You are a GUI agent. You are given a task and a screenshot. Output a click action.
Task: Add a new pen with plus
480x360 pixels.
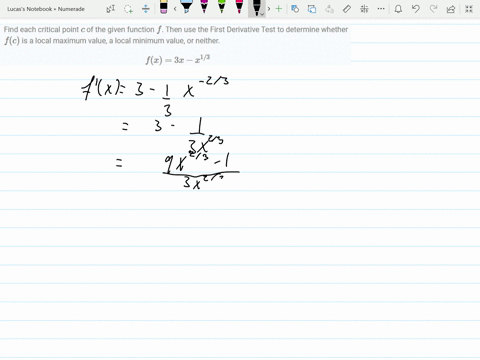point(279,9)
